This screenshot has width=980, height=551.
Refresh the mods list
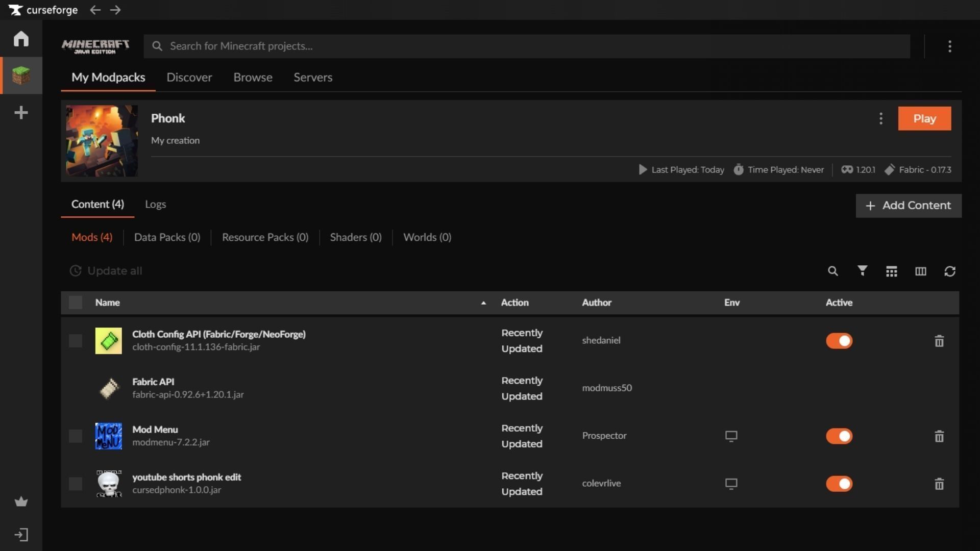[949, 271]
